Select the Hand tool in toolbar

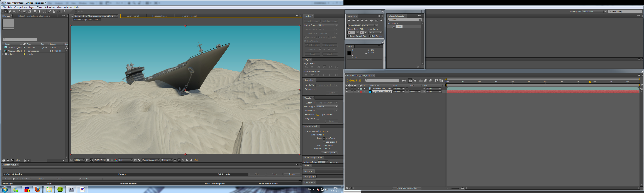(10, 11)
